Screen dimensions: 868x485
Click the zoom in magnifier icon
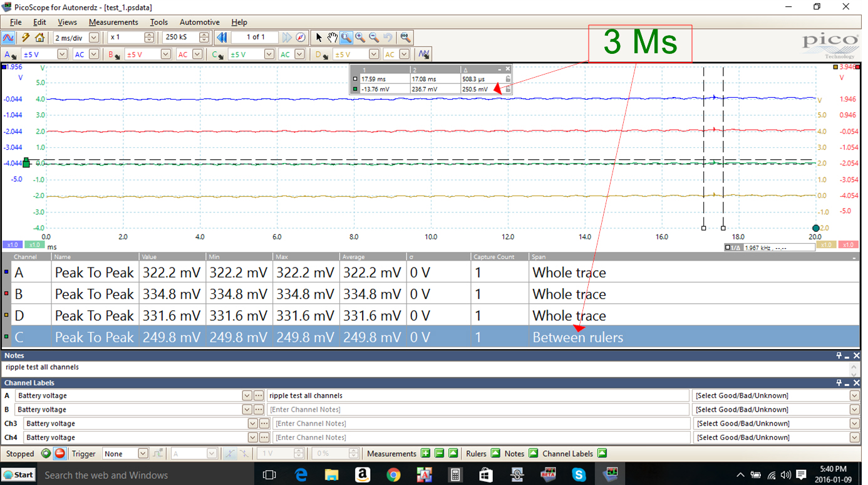360,38
